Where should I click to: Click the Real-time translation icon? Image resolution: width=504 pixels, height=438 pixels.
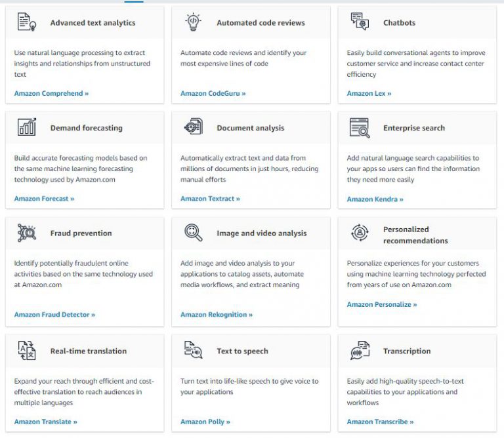tap(27, 350)
